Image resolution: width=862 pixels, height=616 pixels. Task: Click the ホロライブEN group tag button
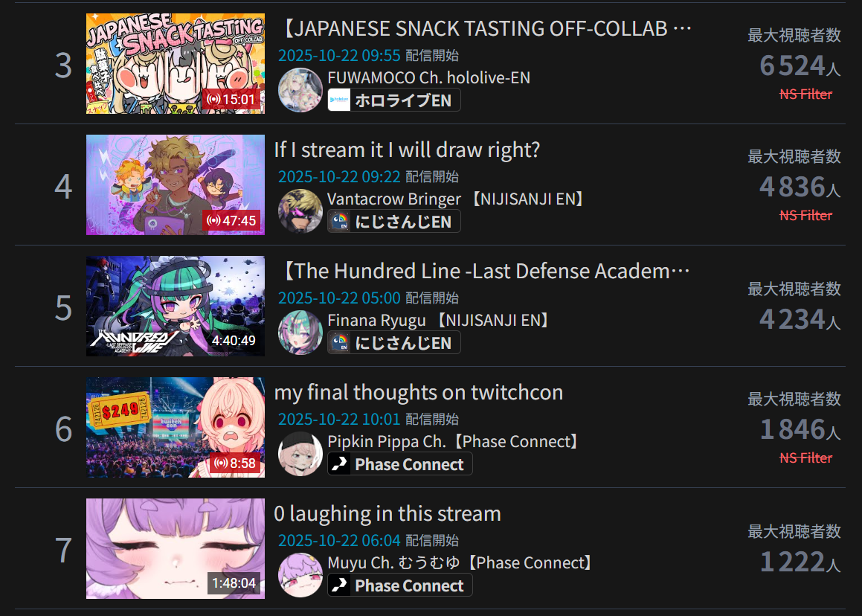(394, 100)
